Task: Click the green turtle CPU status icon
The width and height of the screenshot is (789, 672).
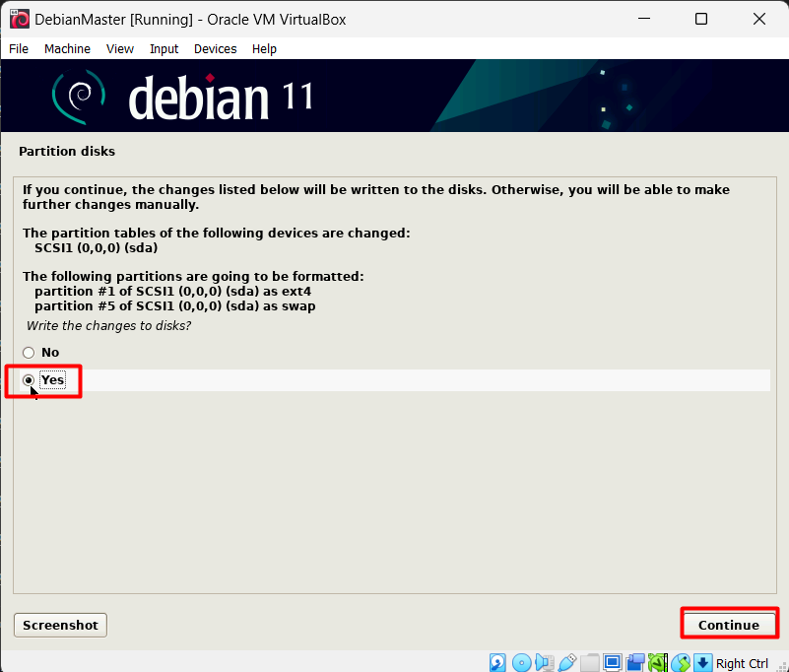Action: 658,663
